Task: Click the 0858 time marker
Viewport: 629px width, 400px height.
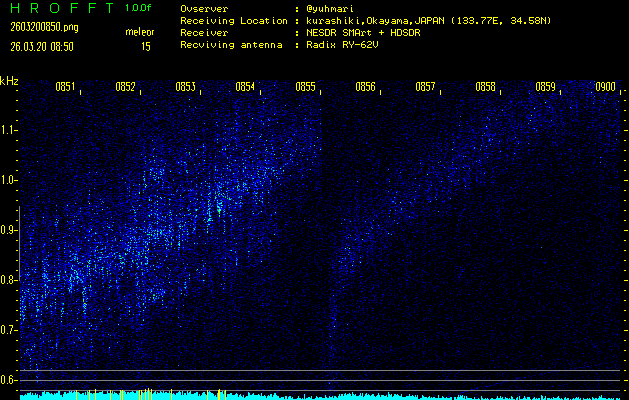Action: coord(486,87)
